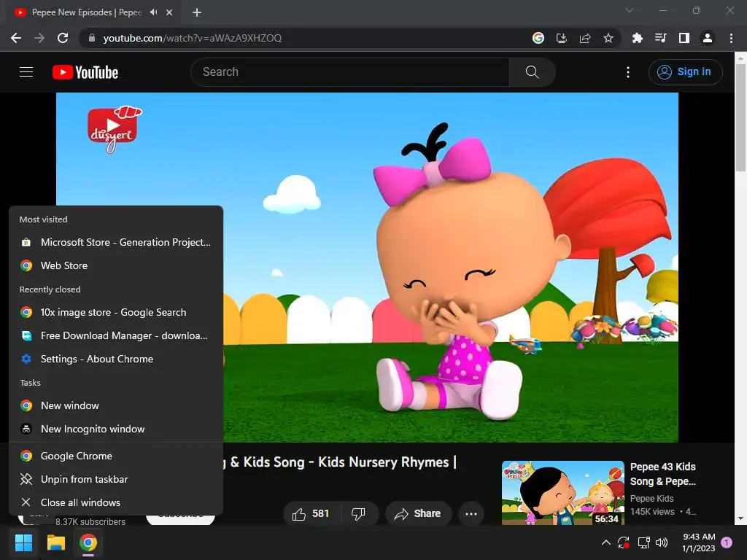The height and width of the screenshot is (560, 747).
Task: Go to the YouTube home logo
Action: (85, 72)
